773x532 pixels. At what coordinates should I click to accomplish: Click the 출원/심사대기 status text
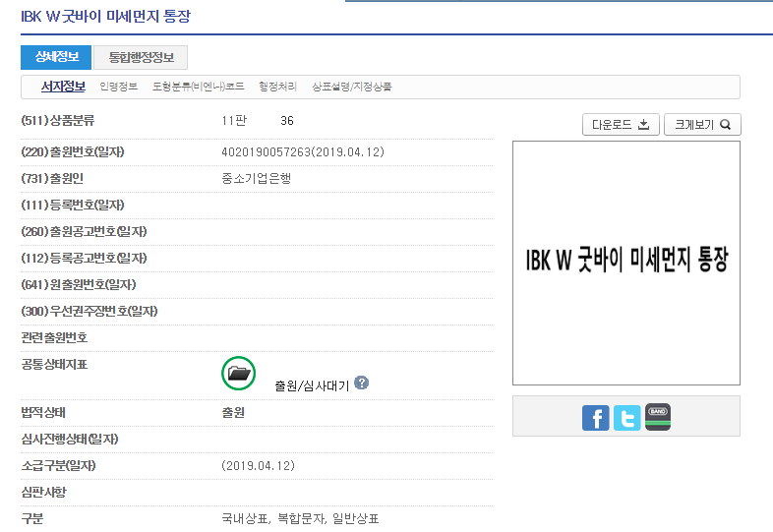pyautogui.click(x=312, y=385)
